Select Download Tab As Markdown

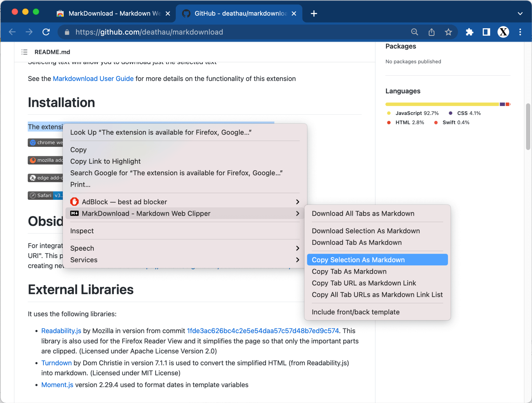pos(377,242)
